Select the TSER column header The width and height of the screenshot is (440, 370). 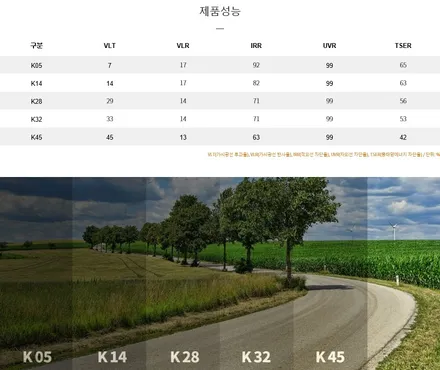(x=403, y=46)
